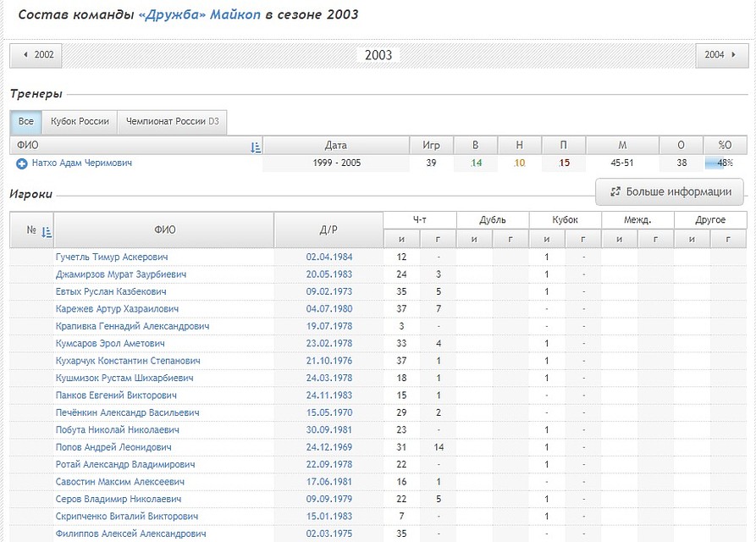
Task: Click the Ч-т column group header
Action: coord(419,220)
